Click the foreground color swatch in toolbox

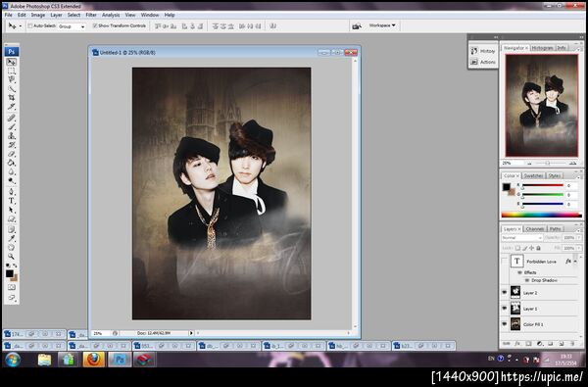(x=10, y=273)
